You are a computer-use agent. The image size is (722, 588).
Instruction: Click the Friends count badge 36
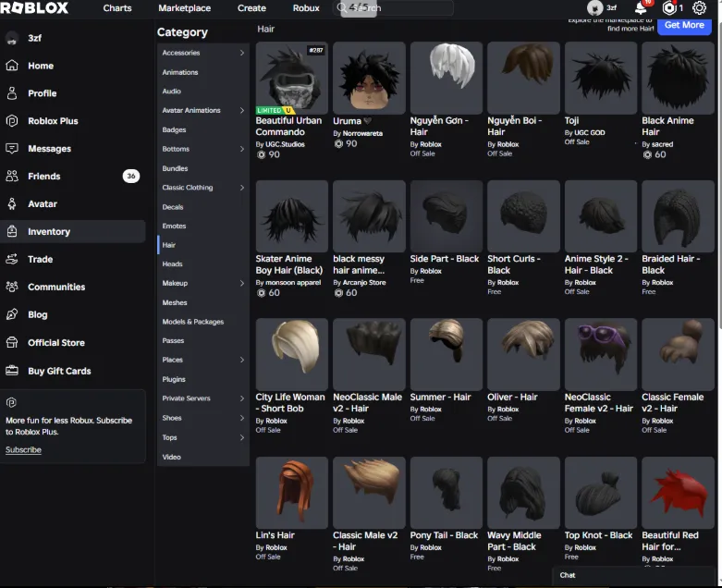point(131,176)
